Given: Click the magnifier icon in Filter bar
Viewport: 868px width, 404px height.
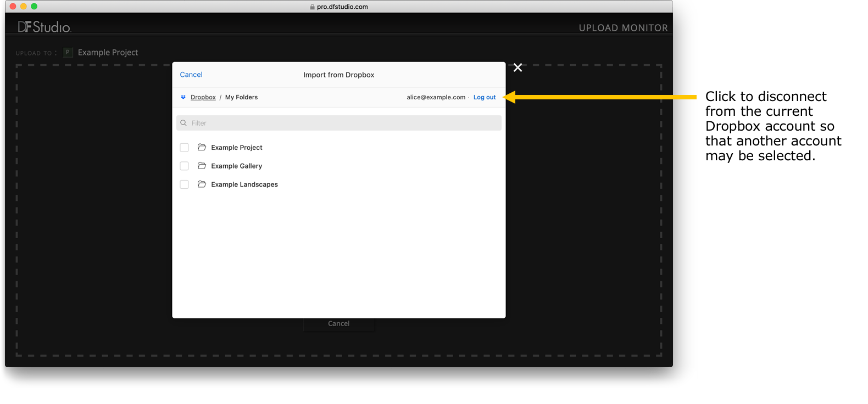Looking at the screenshot, I should click(x=183, y=123).
